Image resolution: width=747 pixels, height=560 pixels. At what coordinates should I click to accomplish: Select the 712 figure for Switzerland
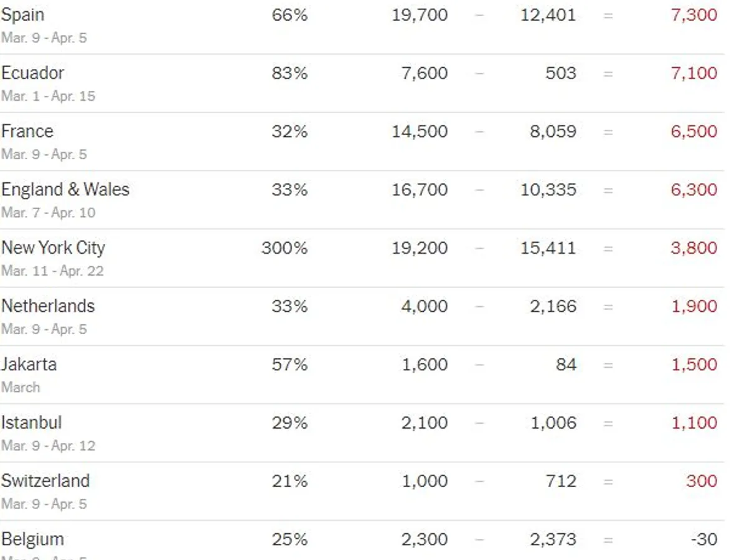tap(560, 481)
